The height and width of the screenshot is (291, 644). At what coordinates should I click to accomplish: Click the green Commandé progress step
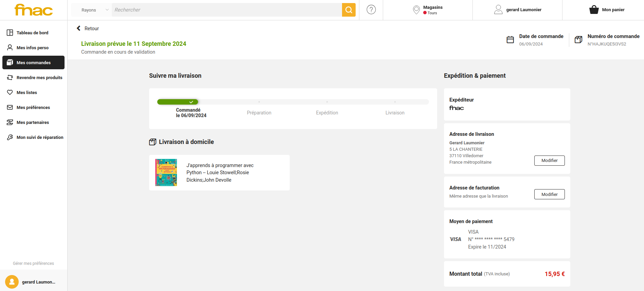(178, 102)
